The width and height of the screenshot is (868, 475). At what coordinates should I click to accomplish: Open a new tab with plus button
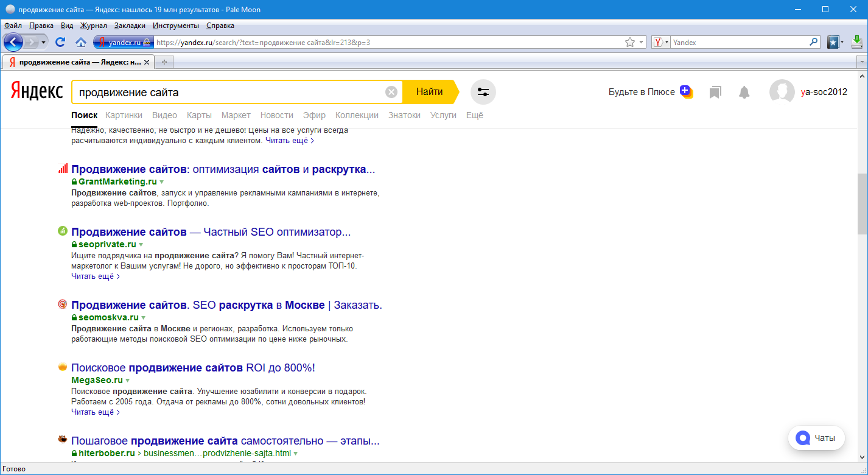point(164,62)
